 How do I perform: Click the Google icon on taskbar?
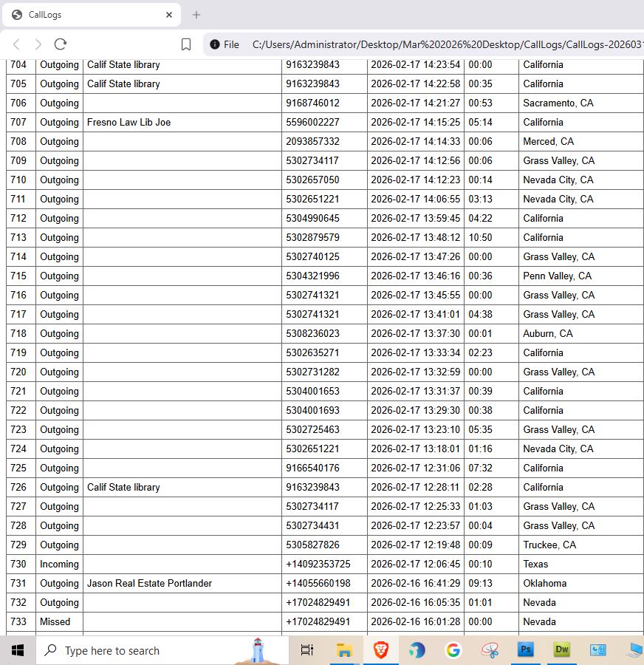(453, 649)
